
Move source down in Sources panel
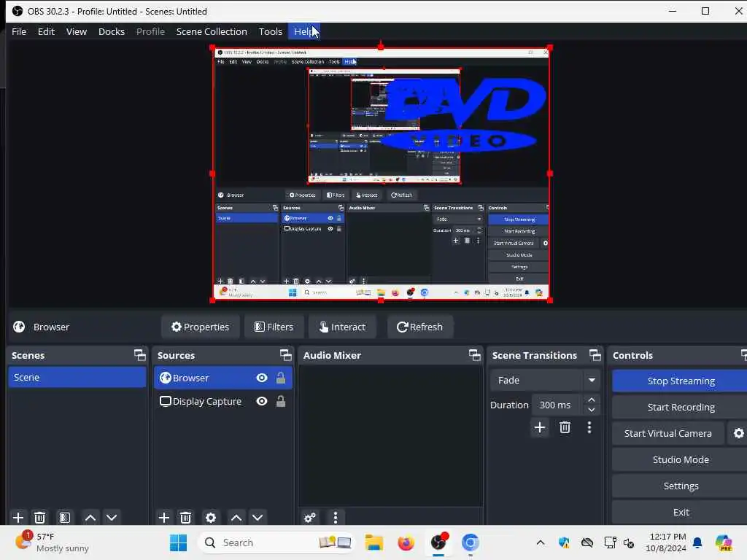[258, 517]
